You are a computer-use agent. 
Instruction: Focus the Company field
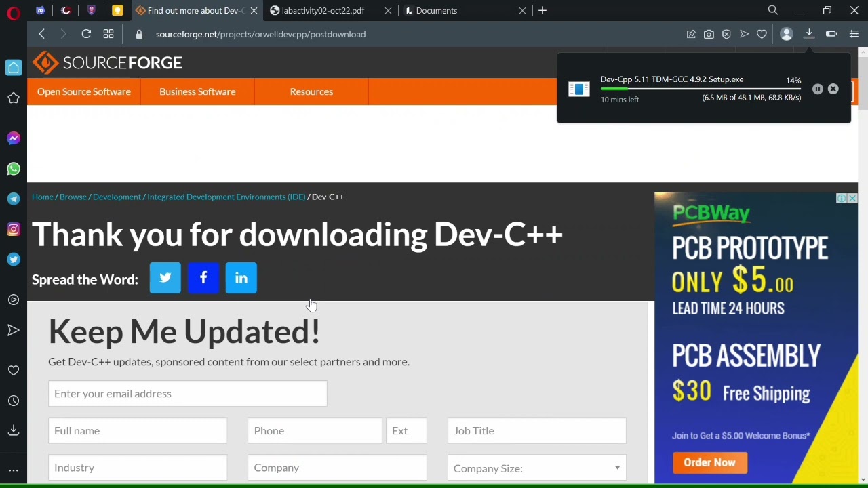[x=337, y=468]
